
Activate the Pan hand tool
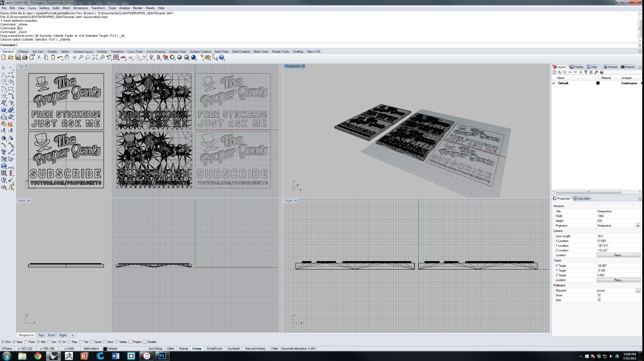pos(67,57)
